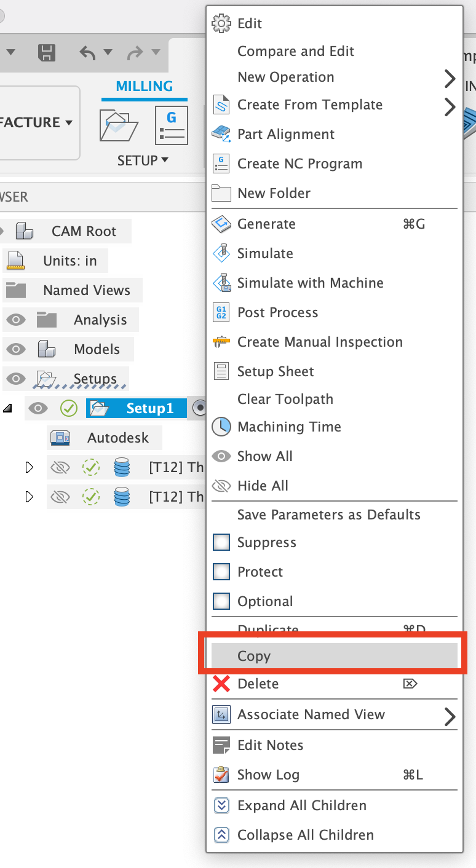Screen dimensions: 476x868
Task: Select the Generate toolpath command
Action: (266, 224)
